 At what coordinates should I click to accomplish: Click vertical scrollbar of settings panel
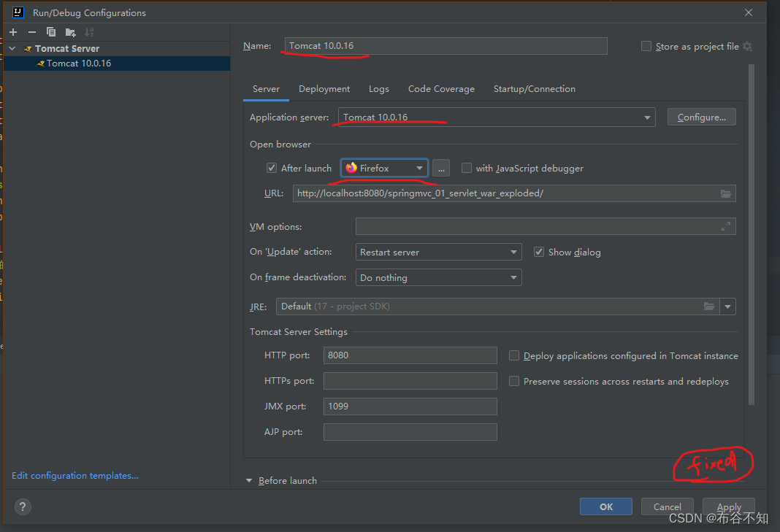tap(751, 235)
